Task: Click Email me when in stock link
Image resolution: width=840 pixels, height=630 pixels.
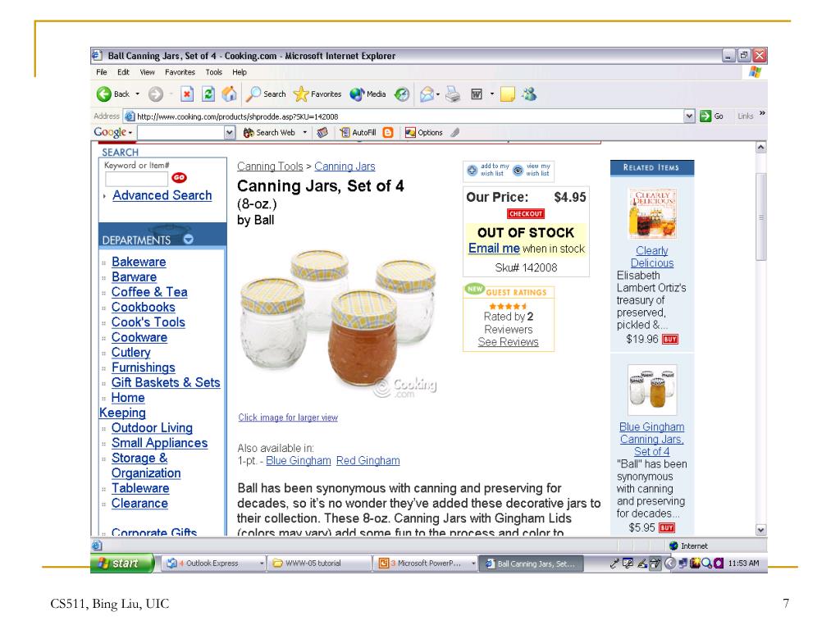Action: pos(494,248)
